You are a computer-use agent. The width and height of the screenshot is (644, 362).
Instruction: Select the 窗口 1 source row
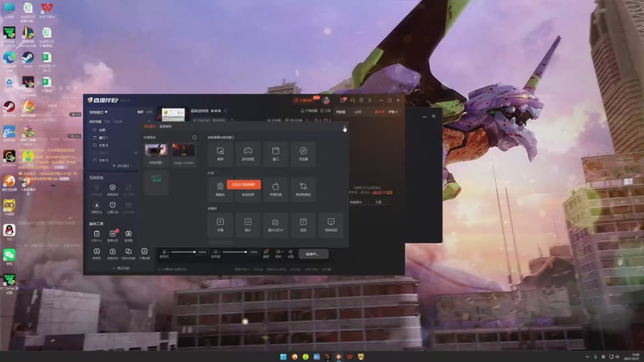point(114,138)
